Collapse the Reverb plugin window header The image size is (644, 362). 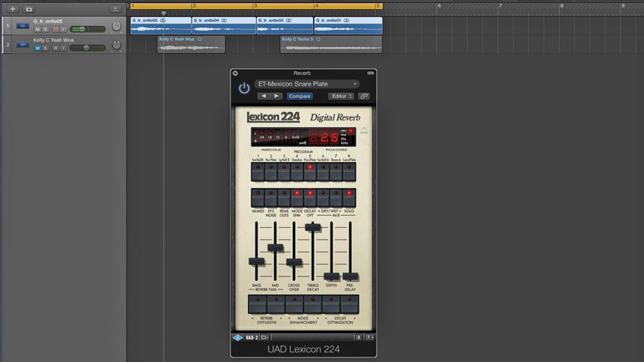pos(370,73)
